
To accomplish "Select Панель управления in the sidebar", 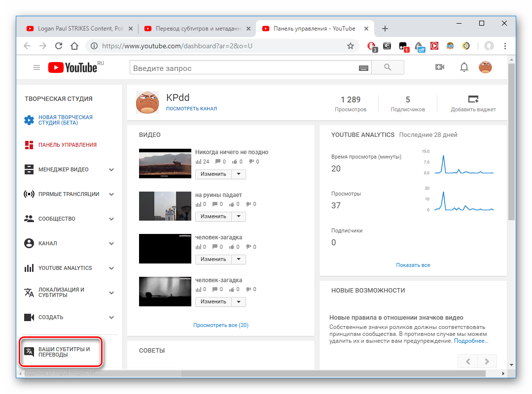I will (x=67, y=145).
